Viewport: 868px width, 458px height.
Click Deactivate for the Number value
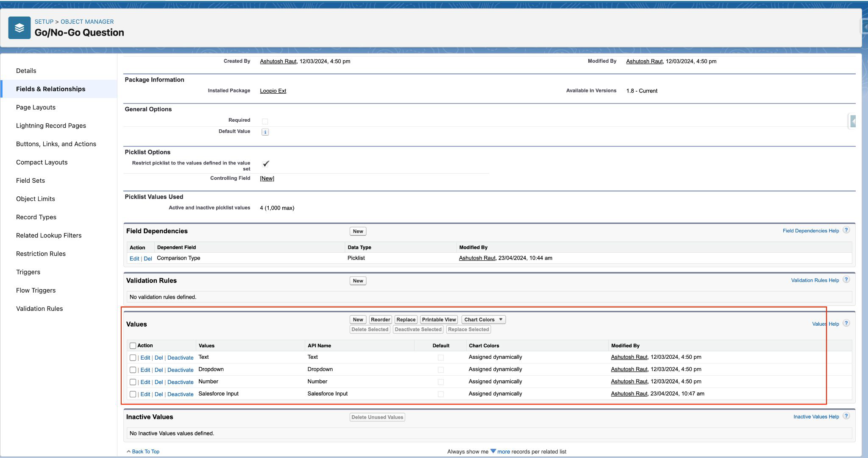[180, 383]
